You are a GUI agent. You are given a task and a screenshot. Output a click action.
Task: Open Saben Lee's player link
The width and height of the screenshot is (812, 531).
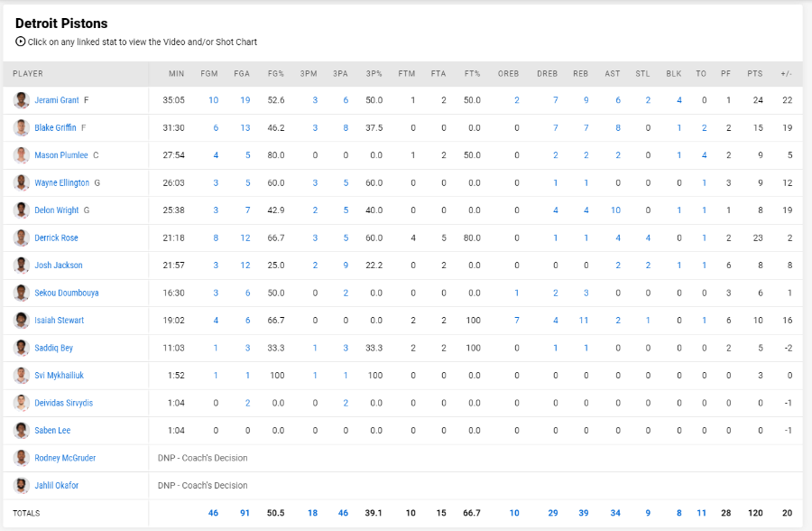click(52, 430)
